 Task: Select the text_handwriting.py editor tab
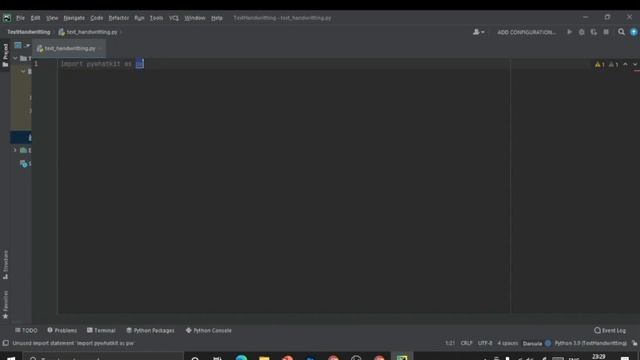(69, 48)
